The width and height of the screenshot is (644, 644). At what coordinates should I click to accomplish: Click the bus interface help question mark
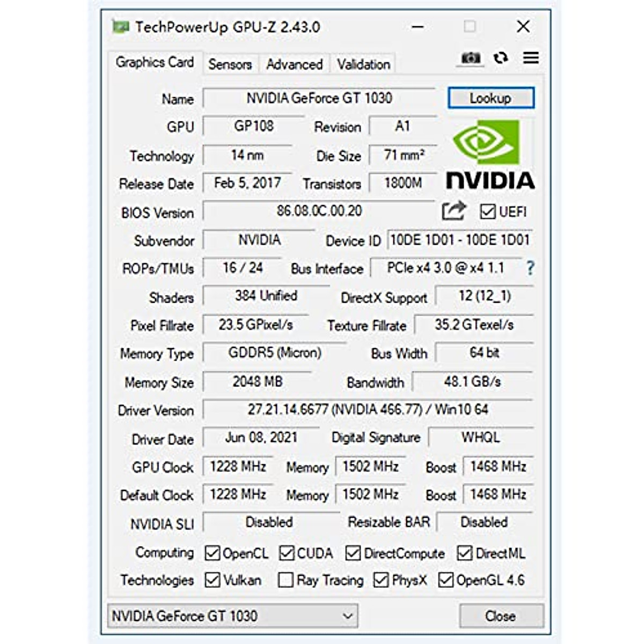tap(529, 268)
